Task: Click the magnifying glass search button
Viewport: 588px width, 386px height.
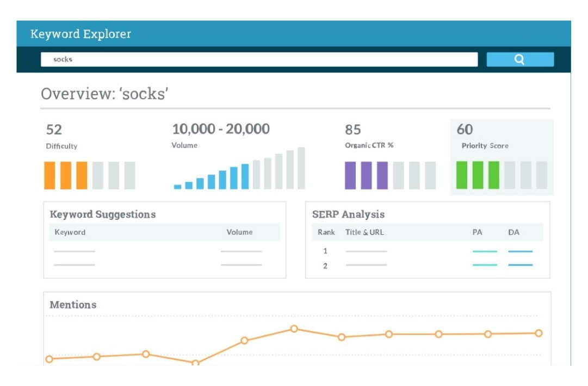Action: (520, 59)
